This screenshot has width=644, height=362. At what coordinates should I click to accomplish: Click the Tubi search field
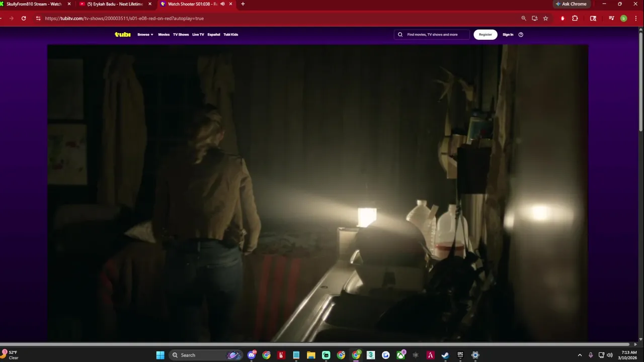[x=432, y=35]
